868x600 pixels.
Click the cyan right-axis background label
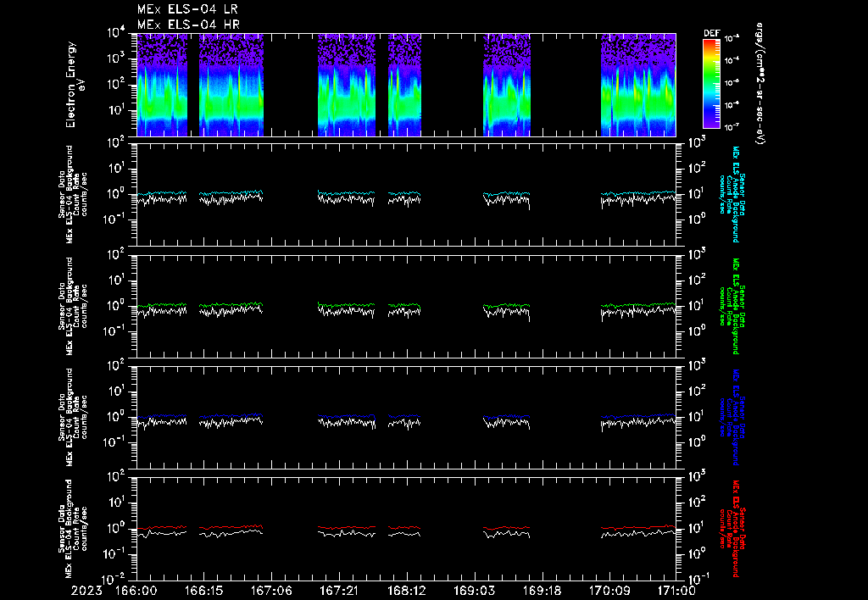coord(732,194)
